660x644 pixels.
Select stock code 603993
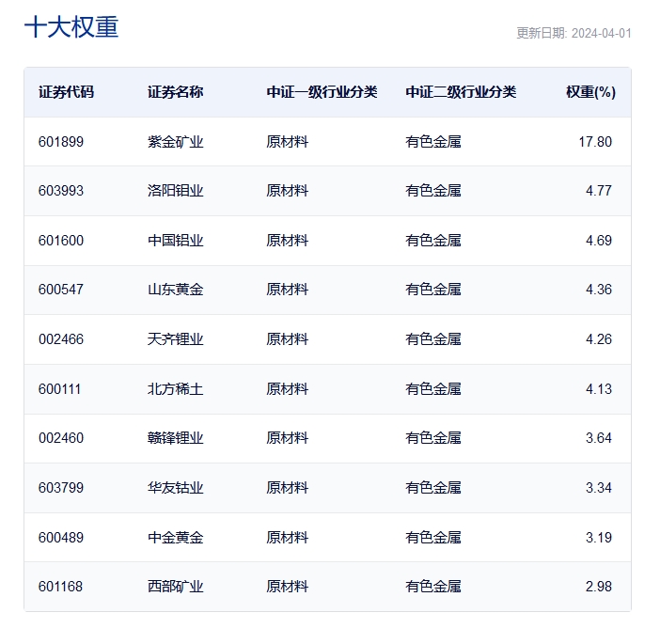click(61, 191)
